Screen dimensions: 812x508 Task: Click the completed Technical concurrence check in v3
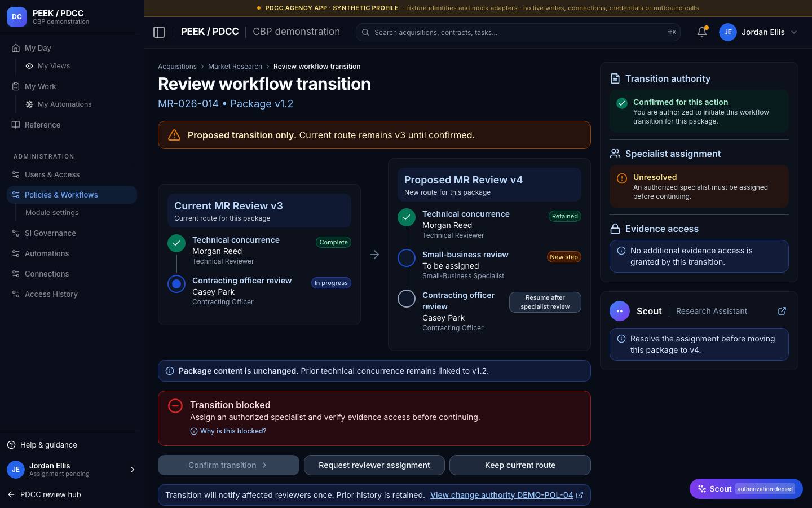click(x=176, y=243)
